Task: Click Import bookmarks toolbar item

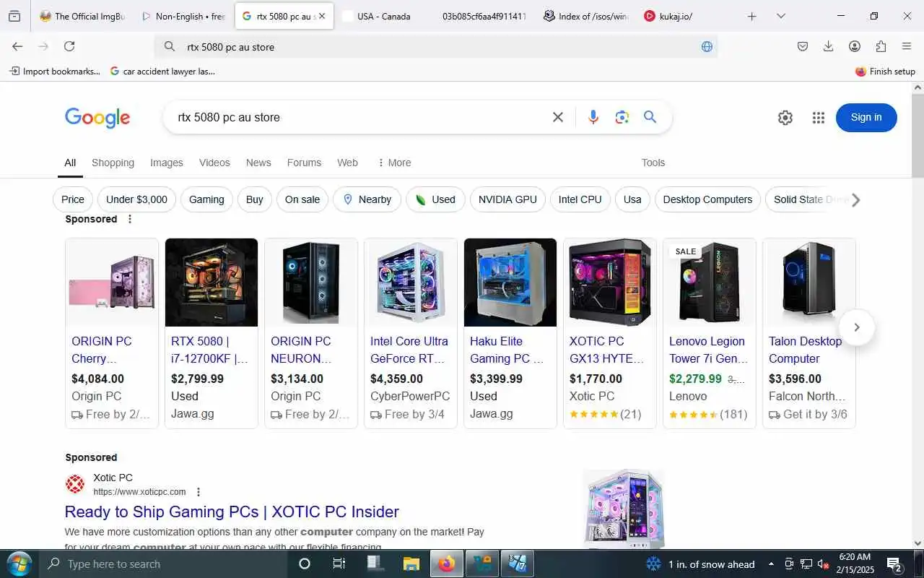Action: [55, 71]
